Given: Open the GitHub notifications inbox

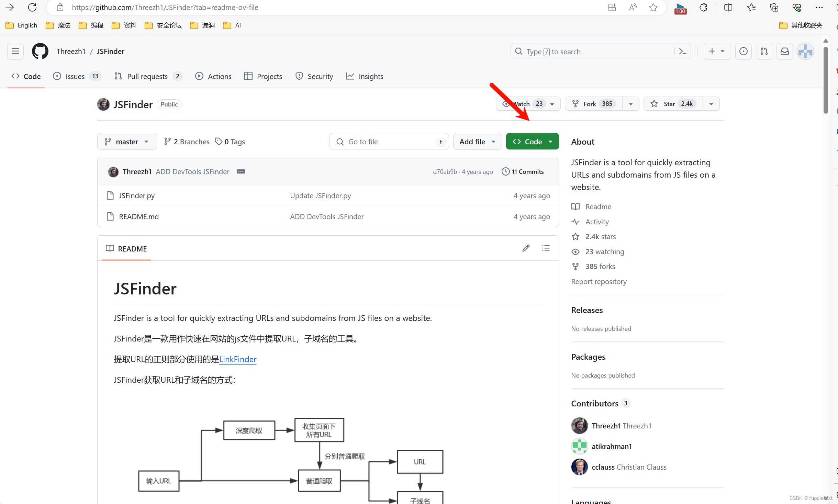Looking at the screenshot, I should point(785,51).
